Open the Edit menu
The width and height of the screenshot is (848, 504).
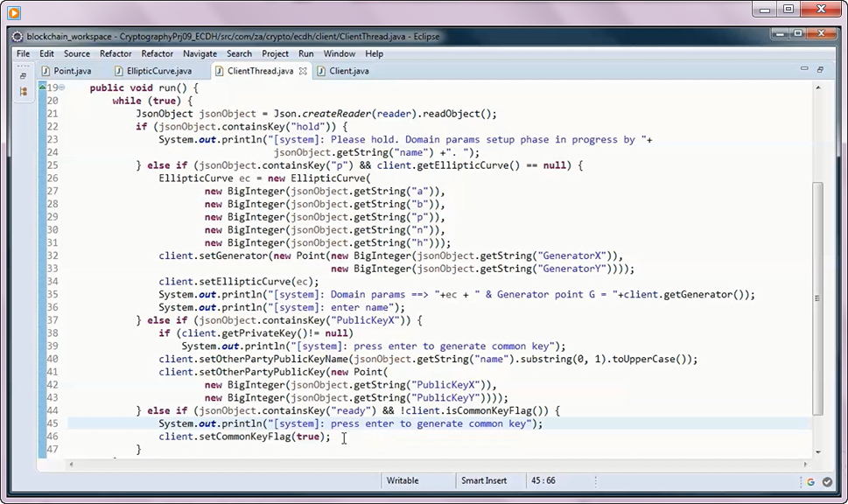coord(46,53)
